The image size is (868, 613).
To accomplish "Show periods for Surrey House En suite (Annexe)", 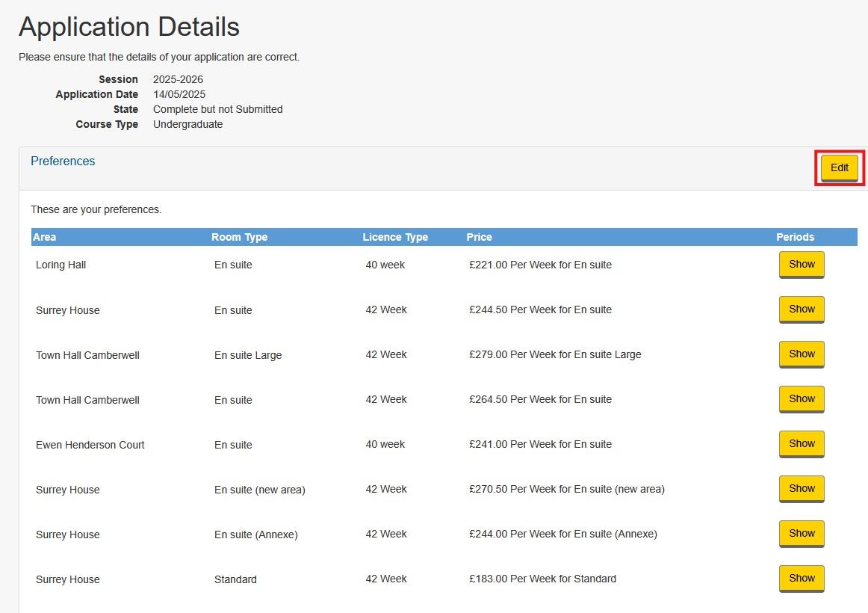I will click(x=801, y=533).
